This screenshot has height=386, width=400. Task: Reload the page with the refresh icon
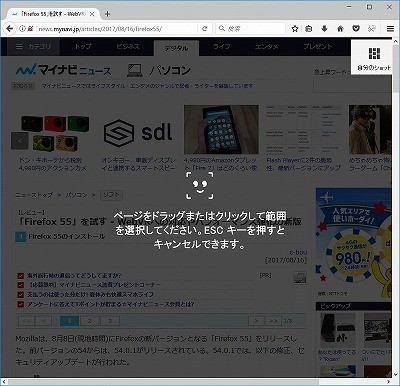[x=205, y=29]
